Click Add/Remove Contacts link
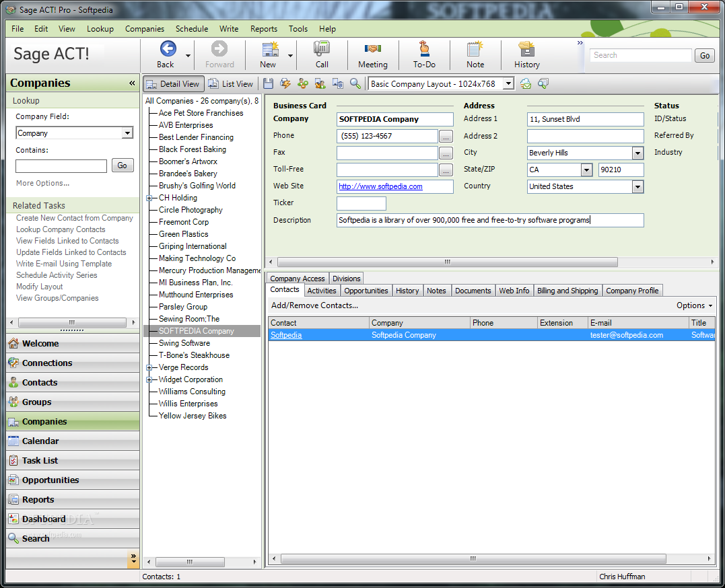 (314, 305)
